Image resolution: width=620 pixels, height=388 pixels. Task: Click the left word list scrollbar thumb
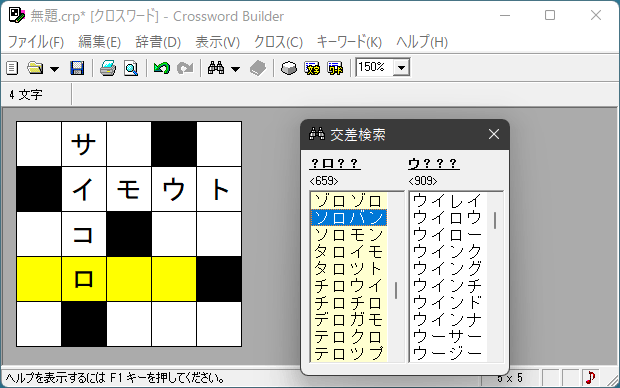click(x=396, y=290)
